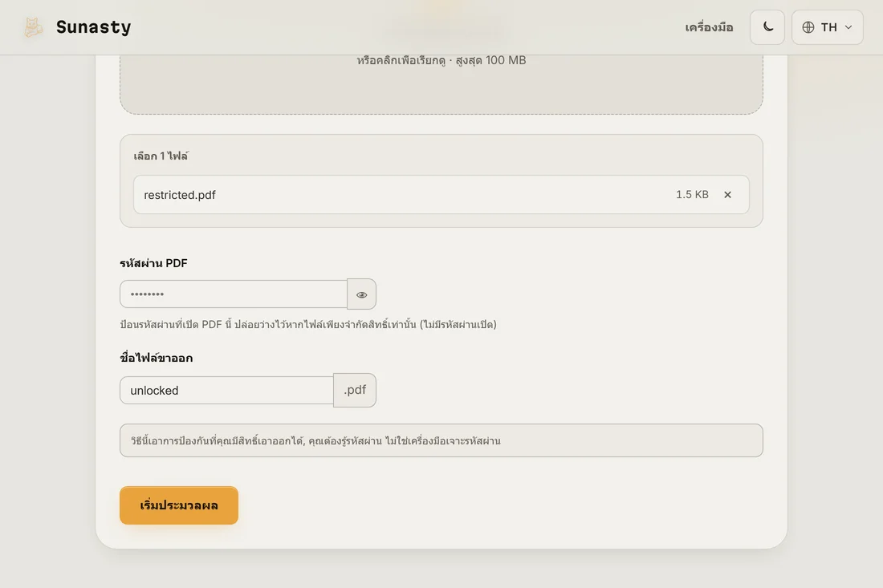Click the เริ่มประมวลผล start processing button
883x588 pixels.
[179, 505]
